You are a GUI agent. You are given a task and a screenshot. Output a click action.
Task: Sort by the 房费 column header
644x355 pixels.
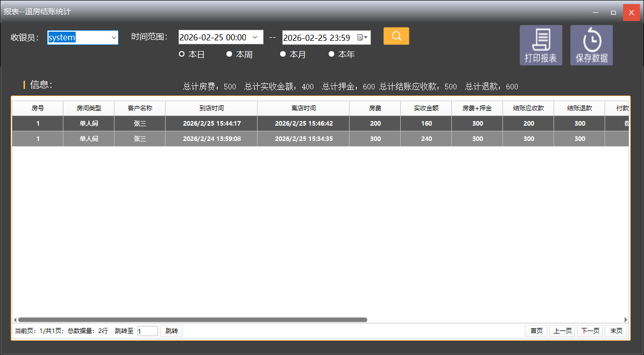click(x=375, y=108)
